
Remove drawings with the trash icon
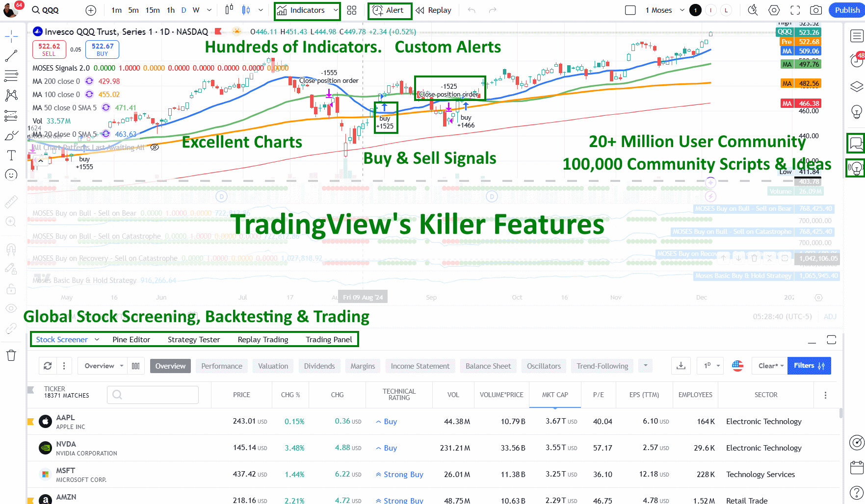[11, 355]
